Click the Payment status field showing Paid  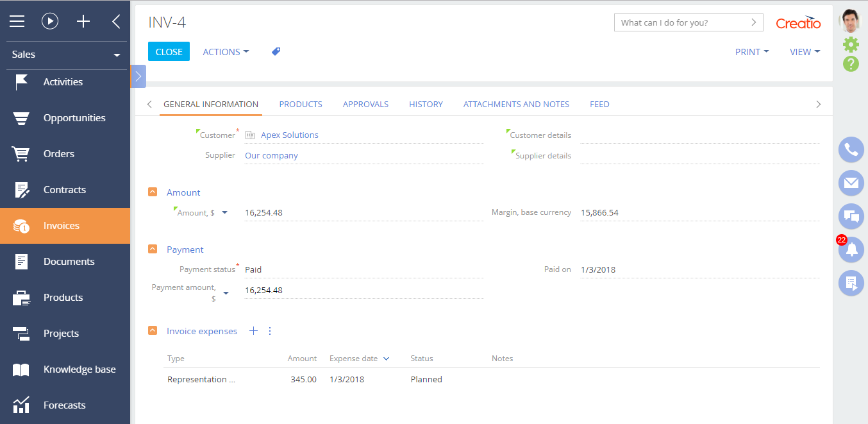[x=364, y=270]
